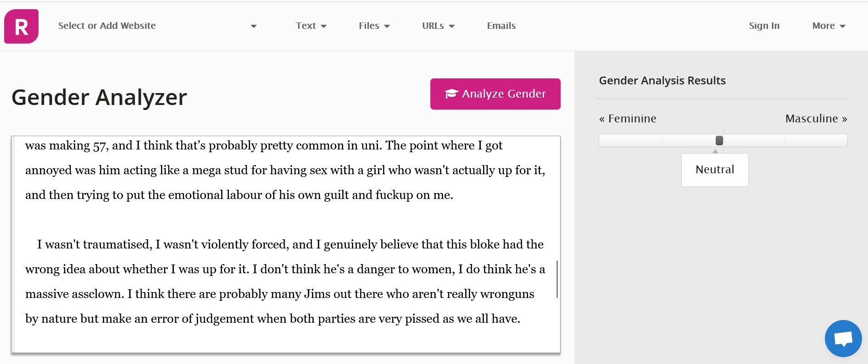The image size is (868, 364).
Task: Expand the Files menu
Action: (x=374, y=26)
